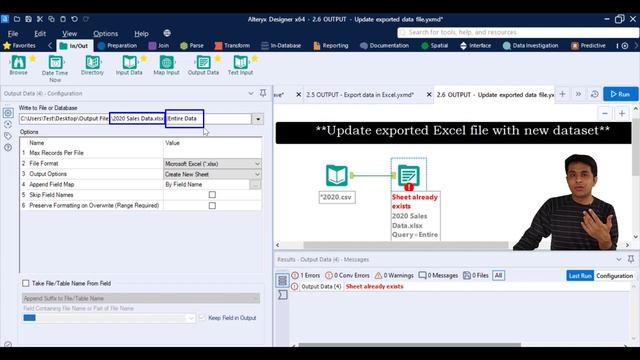Image resolution: width=640 pixels, height=360 pixels.
Task: Filter results by 0 Messages
Action: [x=438, y=276]
